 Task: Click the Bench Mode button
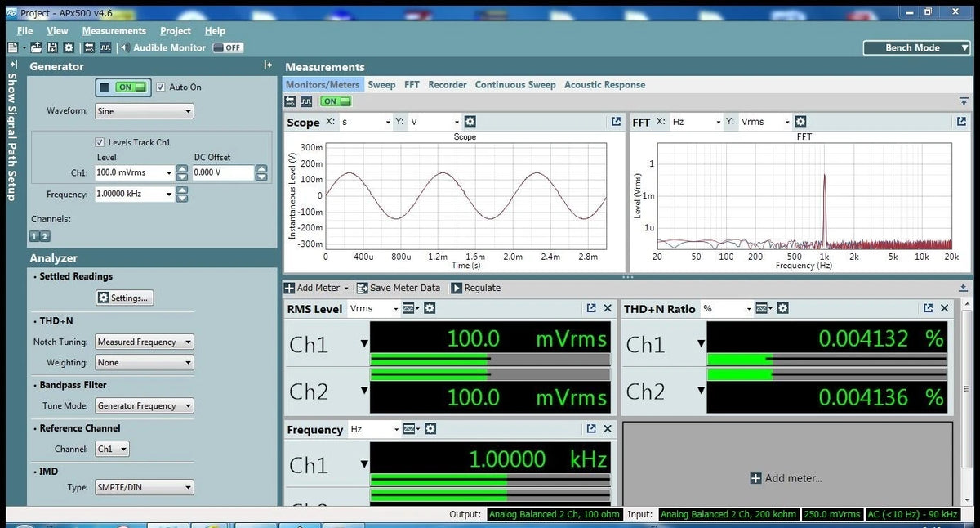[915, 47]
